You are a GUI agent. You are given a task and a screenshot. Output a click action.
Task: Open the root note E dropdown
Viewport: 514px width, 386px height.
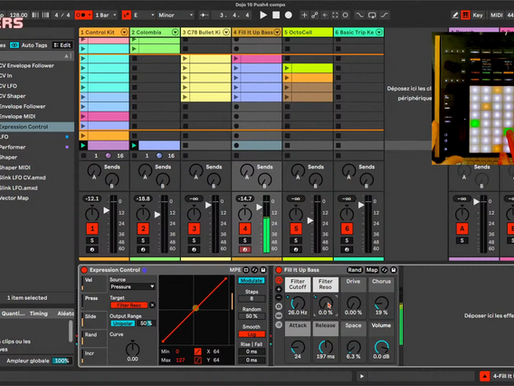point(144,15)
